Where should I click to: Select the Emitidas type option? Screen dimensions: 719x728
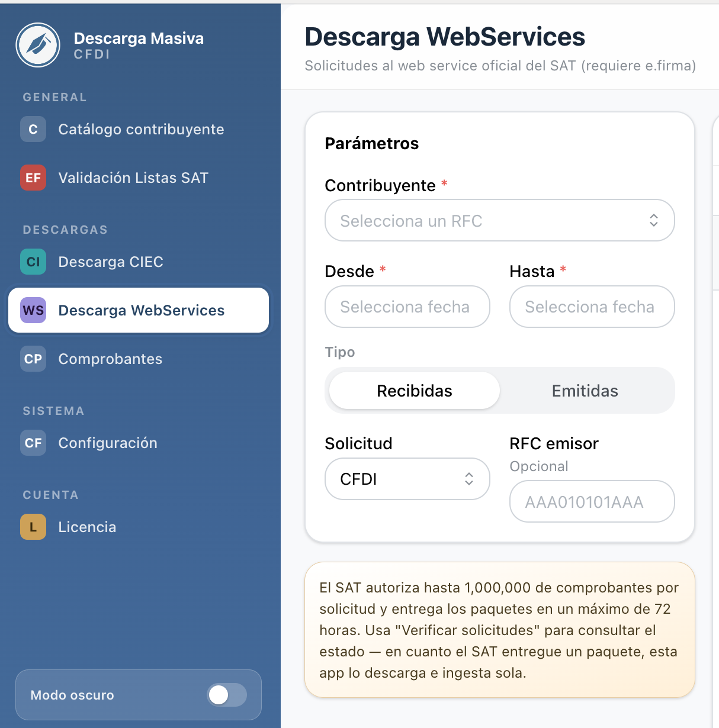coord(585,391)
